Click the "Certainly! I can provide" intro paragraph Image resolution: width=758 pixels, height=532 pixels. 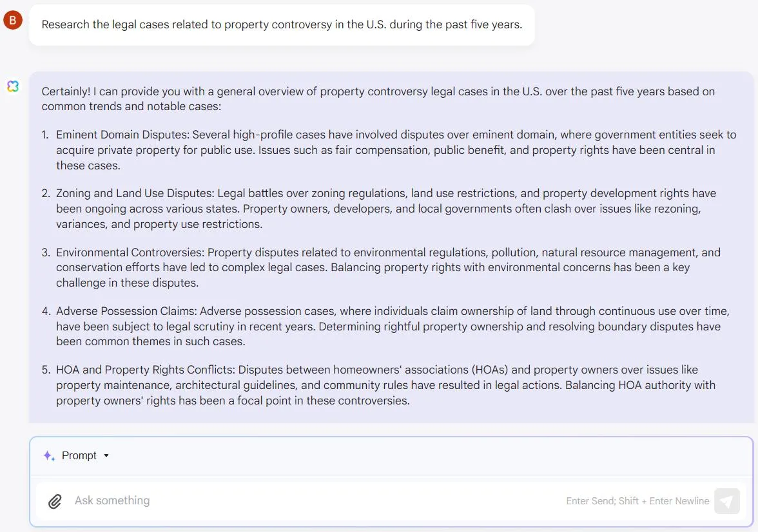point(378,99)
